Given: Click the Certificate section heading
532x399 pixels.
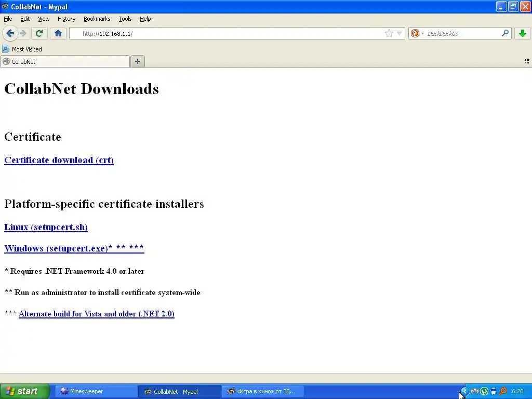Looking at the screenshot, I should click(x=33, y=137).
